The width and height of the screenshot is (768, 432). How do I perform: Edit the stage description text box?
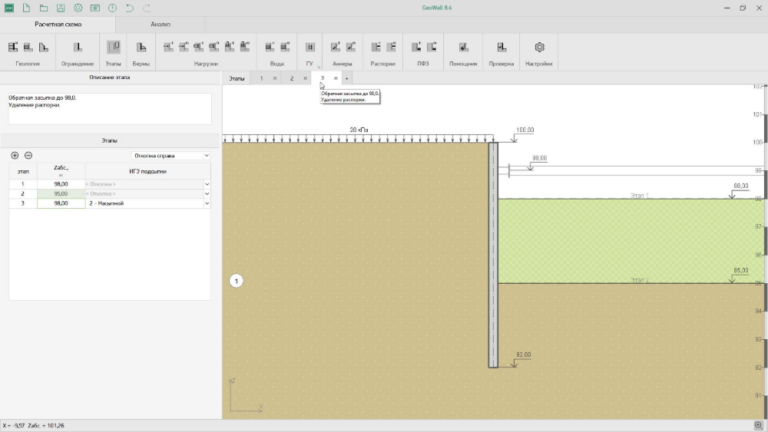pos(110,108)
